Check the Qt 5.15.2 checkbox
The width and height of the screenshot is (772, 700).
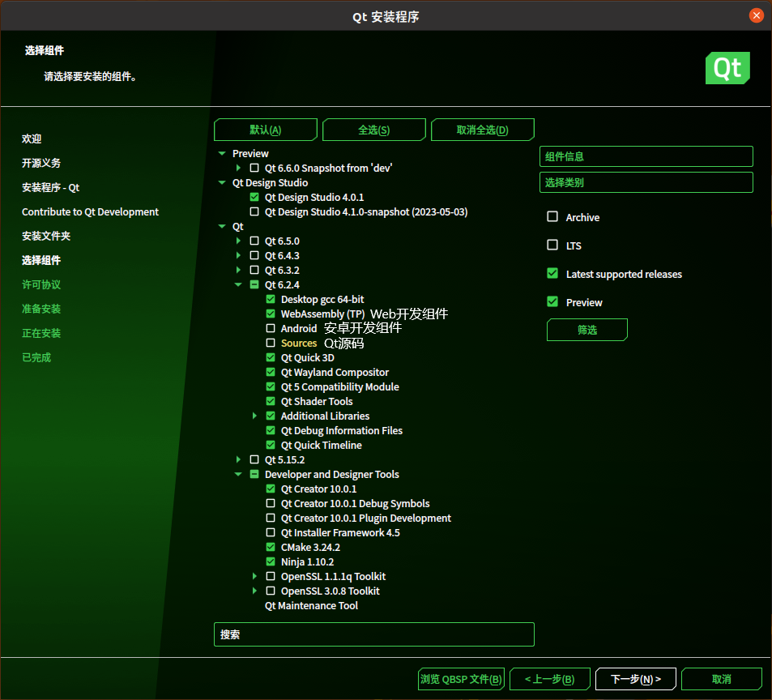pos(254,459)
